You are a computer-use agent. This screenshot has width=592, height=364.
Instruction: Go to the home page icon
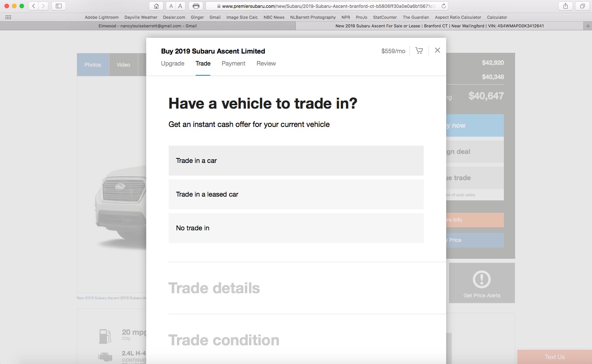pos(156,6)
